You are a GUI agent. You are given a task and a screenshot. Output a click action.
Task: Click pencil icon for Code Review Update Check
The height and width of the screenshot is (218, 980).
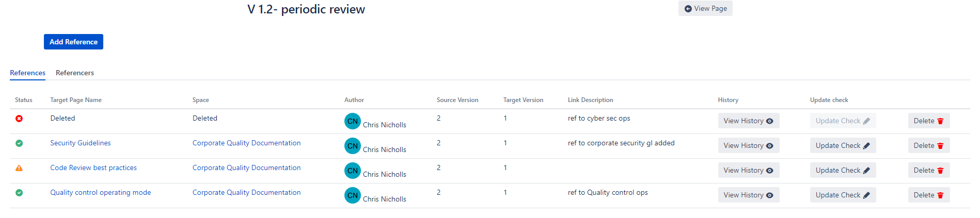tap(866, 171)
